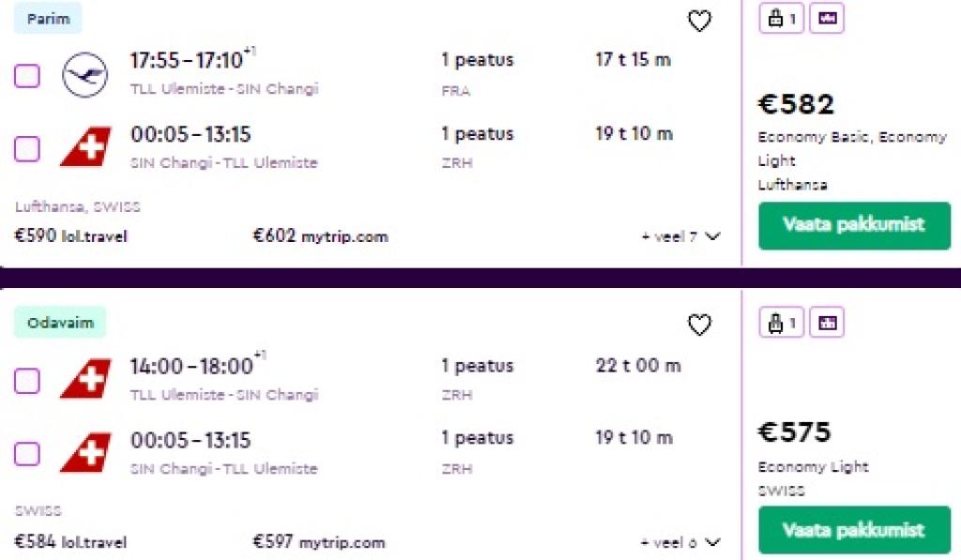The height and width of the screenshot is (560, 961).
Task: Click "Vaata pakkumist" for €582 offer
Action: pyautogui.click(x=854, y=225)
